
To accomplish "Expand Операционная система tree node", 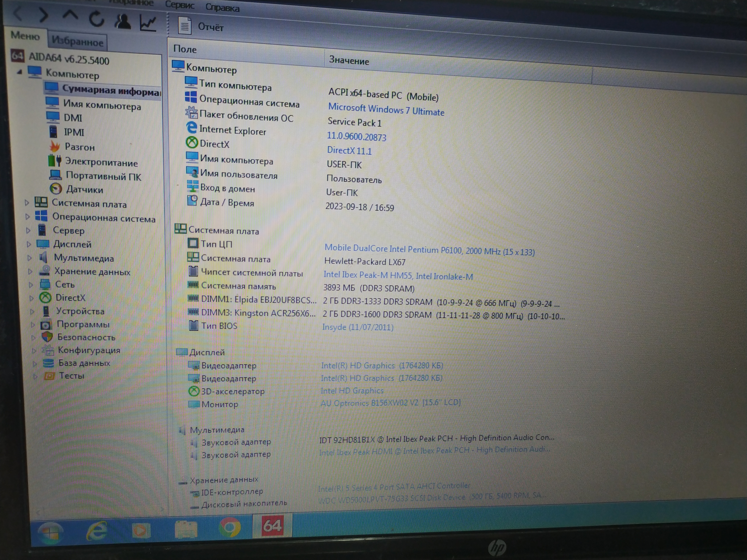I will click(28, 216).
